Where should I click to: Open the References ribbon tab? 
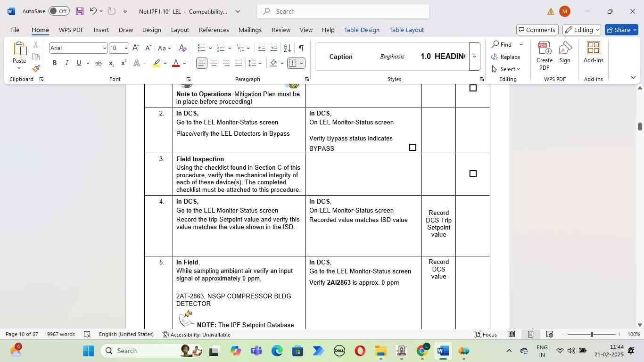(x=214, y=30)
